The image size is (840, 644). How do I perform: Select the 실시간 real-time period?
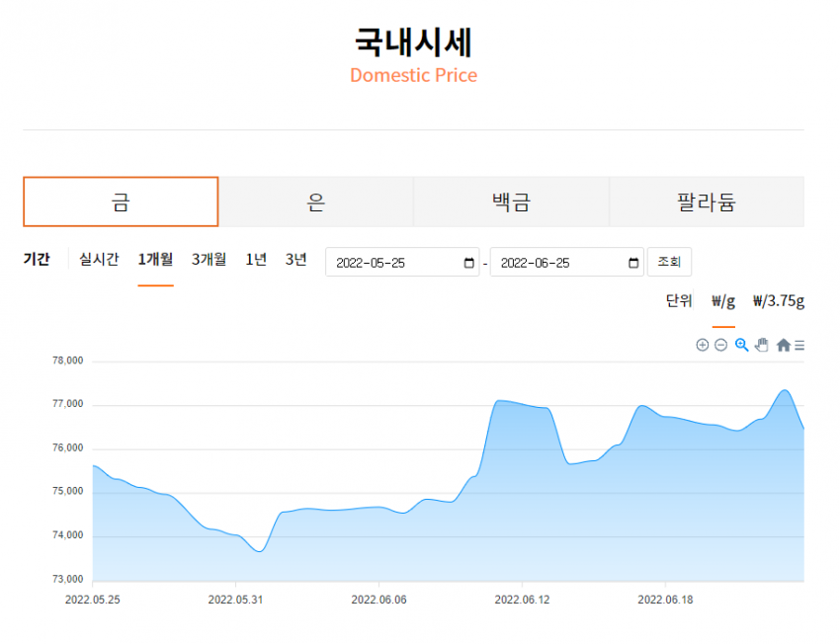(99, 260)
